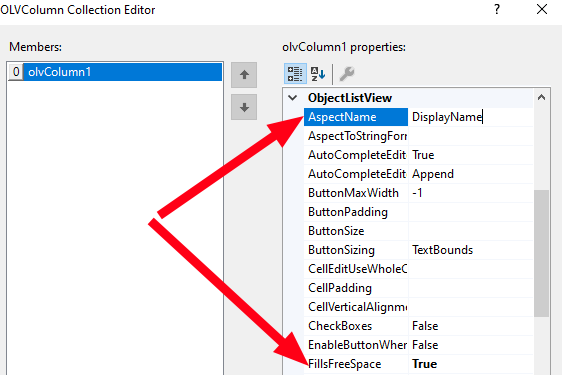The image size is (562, 375).
Task: Switch property grid to Alphabetical sort
Action: tap(318, 74)
